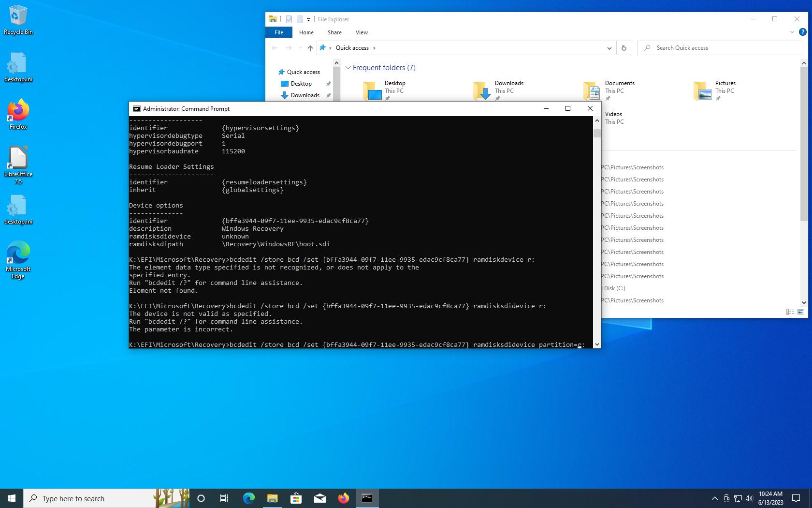Open Microsoft Store from the taskbar
The image size is (812, 508).
coord(296,498)
